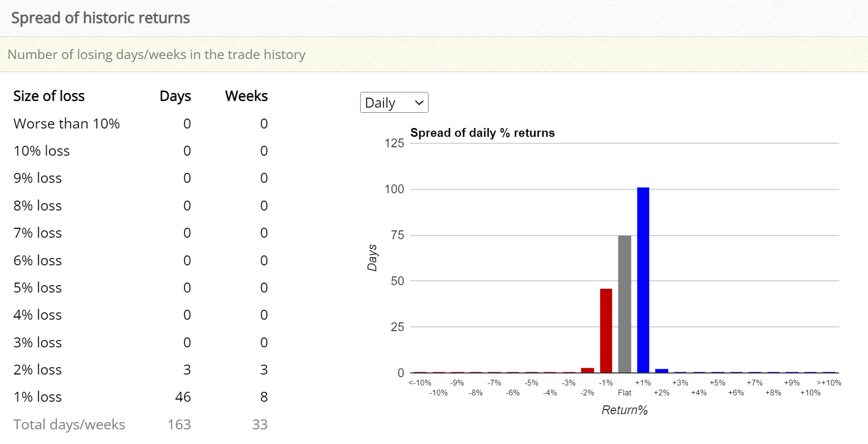Click the small red -2% bar
868x444 pixels.
pos(588,370)
